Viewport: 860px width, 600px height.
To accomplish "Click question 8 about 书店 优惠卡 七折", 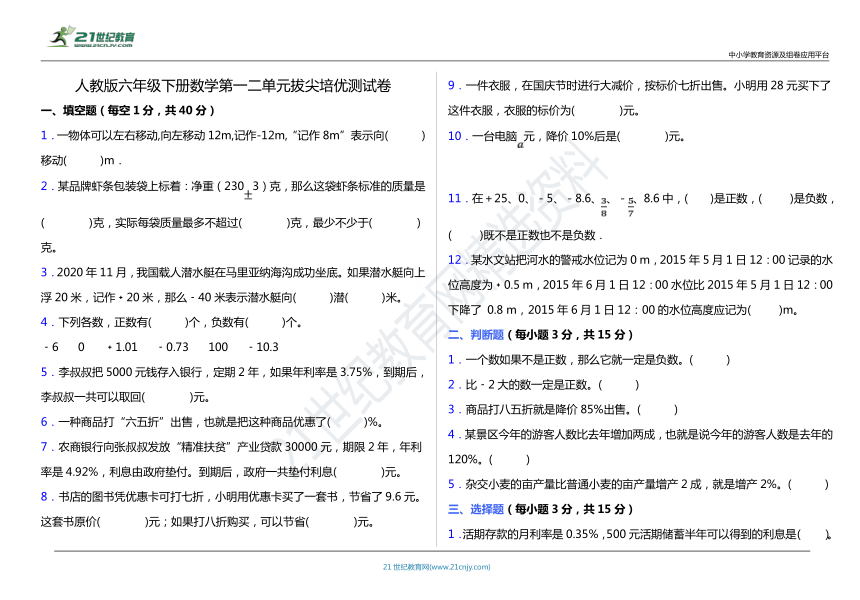I will coord(231,509).
